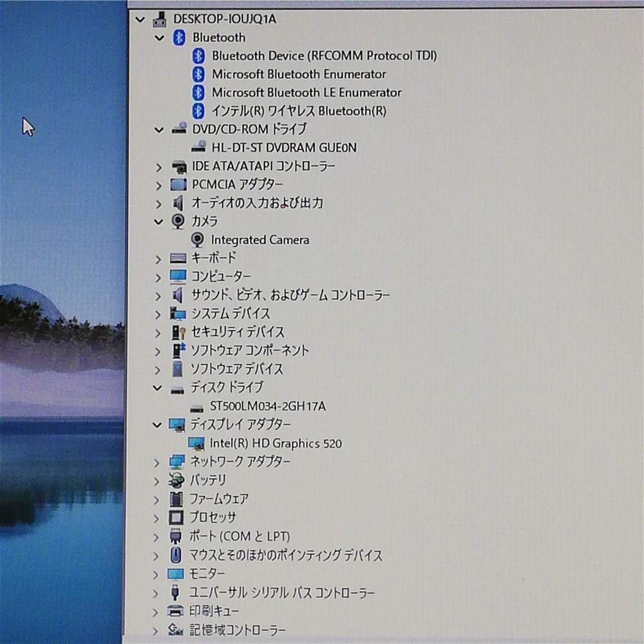Image resolution: width=644 pixels, height=644 pixels.
Task: Click the printer icon beside 印刷キュー
Action: 175,611
